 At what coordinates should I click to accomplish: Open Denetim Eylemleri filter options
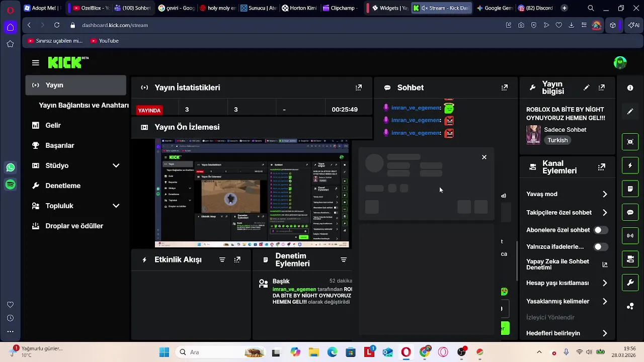point(344,260)
